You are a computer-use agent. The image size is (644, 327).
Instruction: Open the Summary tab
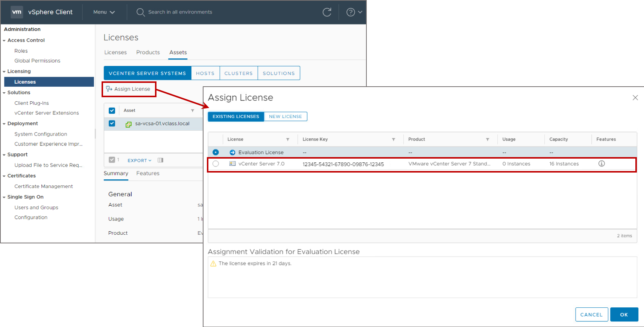116,173
